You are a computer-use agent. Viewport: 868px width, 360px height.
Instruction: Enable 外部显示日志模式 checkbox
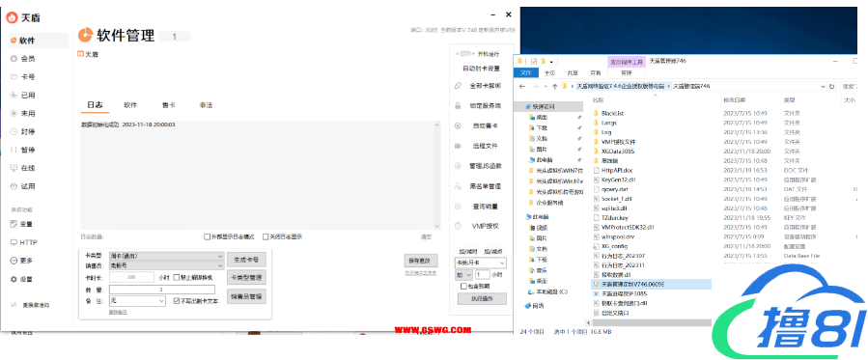pyautogui.click(x=207, y=236)
